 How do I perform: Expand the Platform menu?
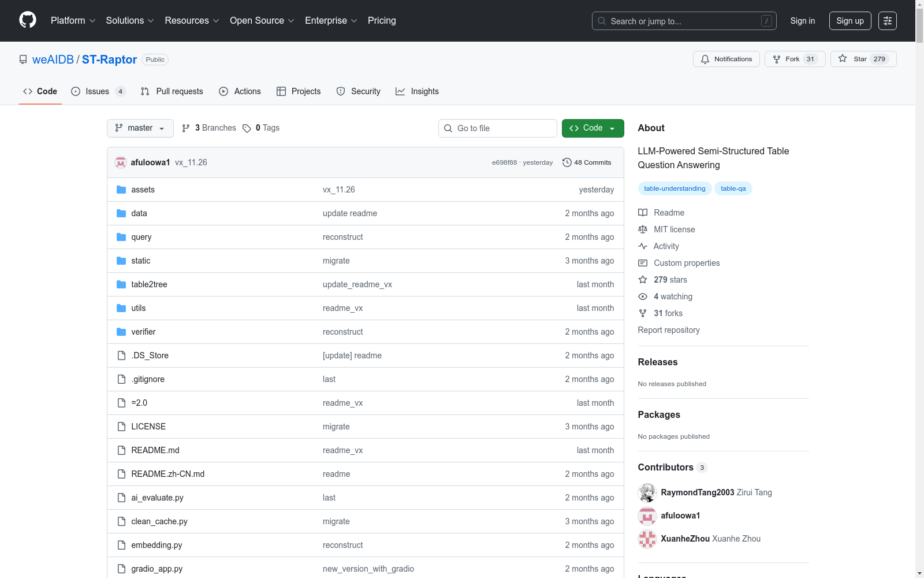pyautogui.click(x=73, y=21)
